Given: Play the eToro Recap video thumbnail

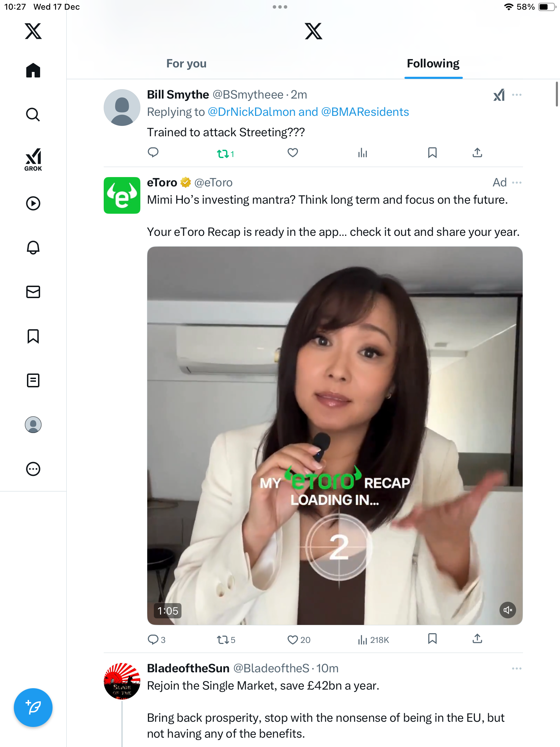Looking at the screenshot, I should click(335, 436).
